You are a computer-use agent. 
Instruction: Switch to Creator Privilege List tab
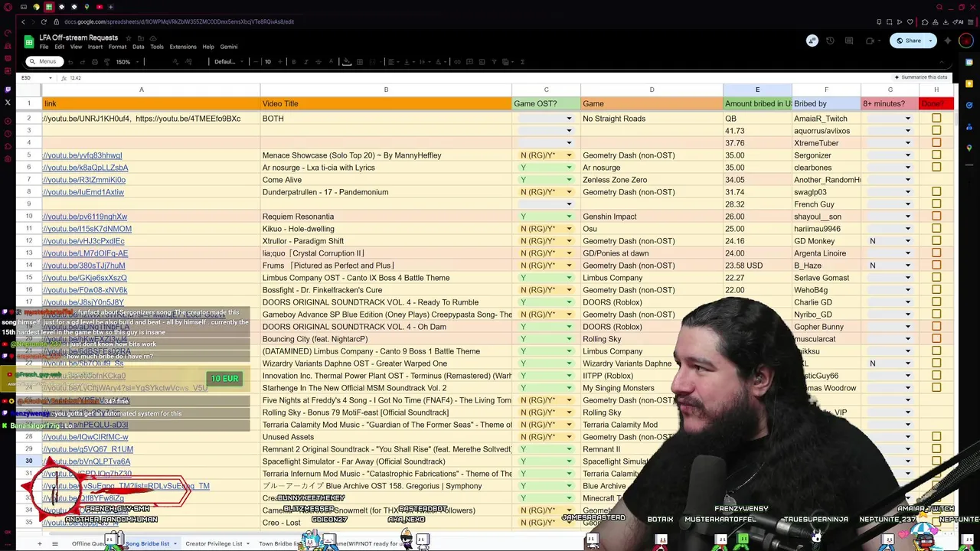coord(214,544)
